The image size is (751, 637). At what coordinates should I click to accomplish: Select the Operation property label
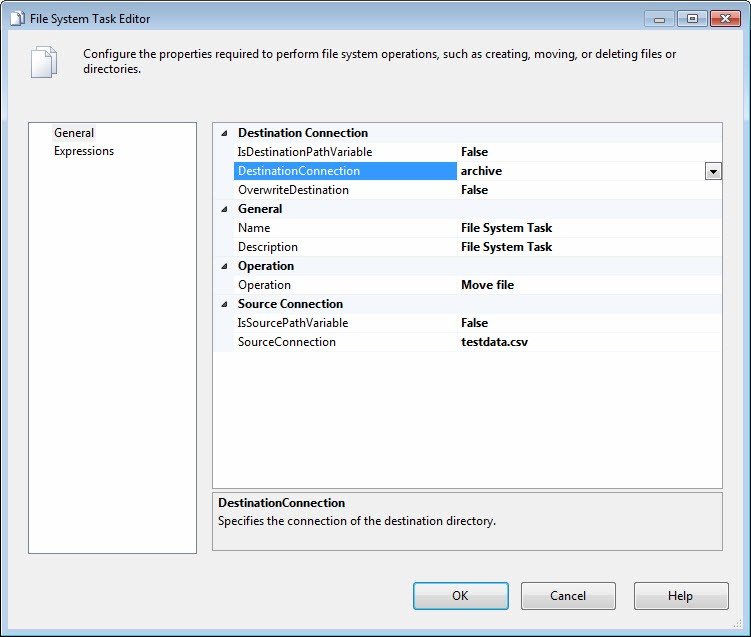tap(264, 285)
